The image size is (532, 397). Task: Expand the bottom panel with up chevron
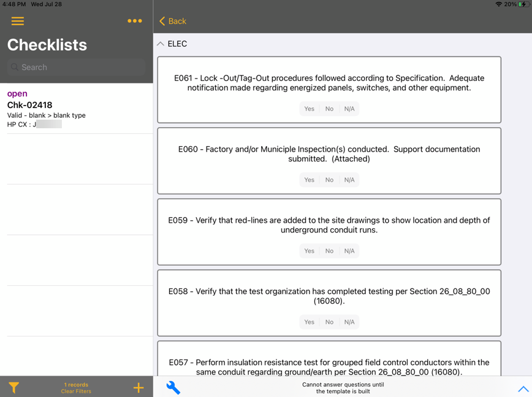pos(523,388)
